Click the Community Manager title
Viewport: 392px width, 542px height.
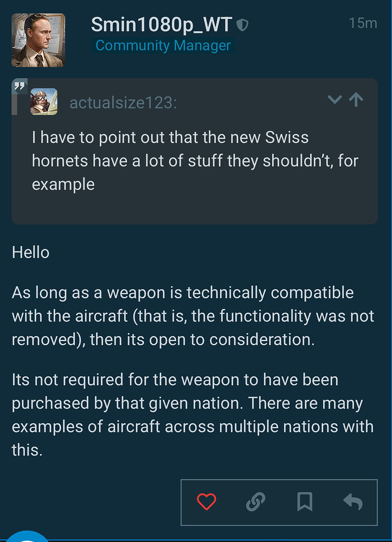click(163, 46)
